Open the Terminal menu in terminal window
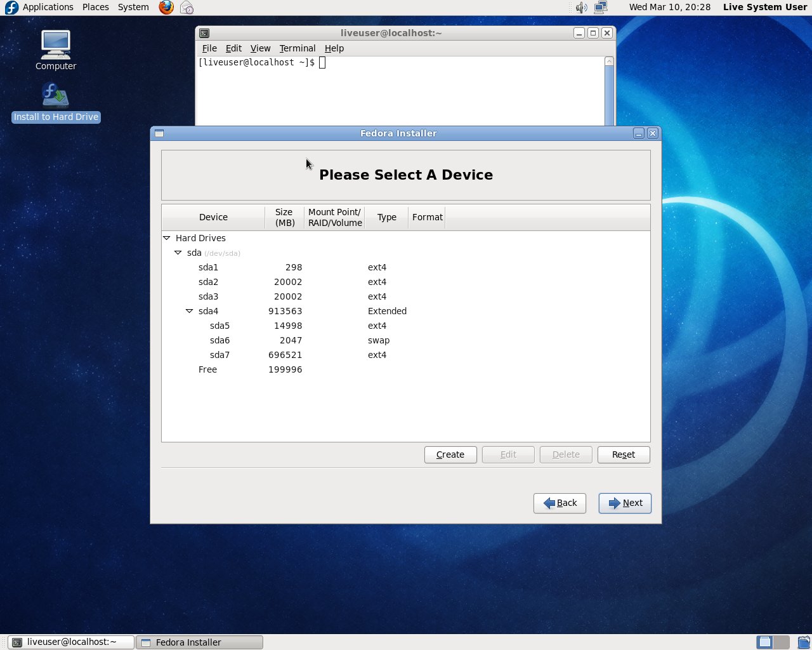Image resolution: width=812 pixels, height=650 pixels. tap(297, 48)
